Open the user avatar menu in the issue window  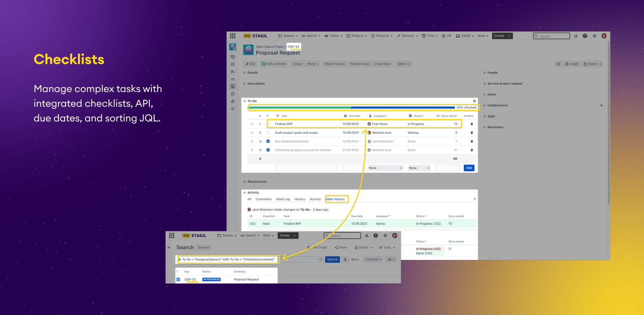tap(604, 36)
